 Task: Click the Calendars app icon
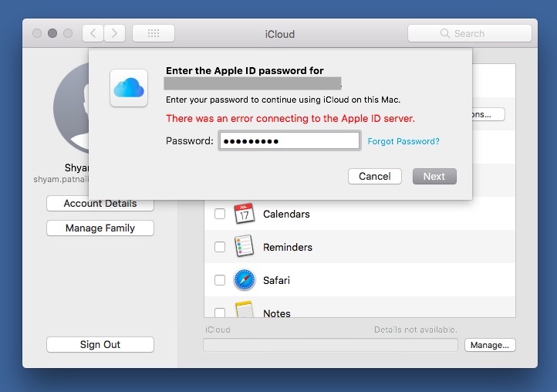tap(244, 213)
